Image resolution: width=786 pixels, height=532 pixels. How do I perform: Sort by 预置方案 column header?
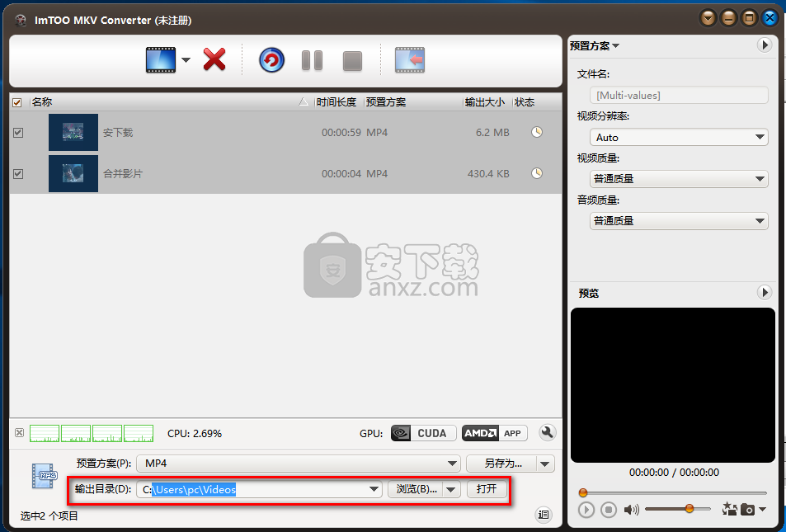pos(386,102)
